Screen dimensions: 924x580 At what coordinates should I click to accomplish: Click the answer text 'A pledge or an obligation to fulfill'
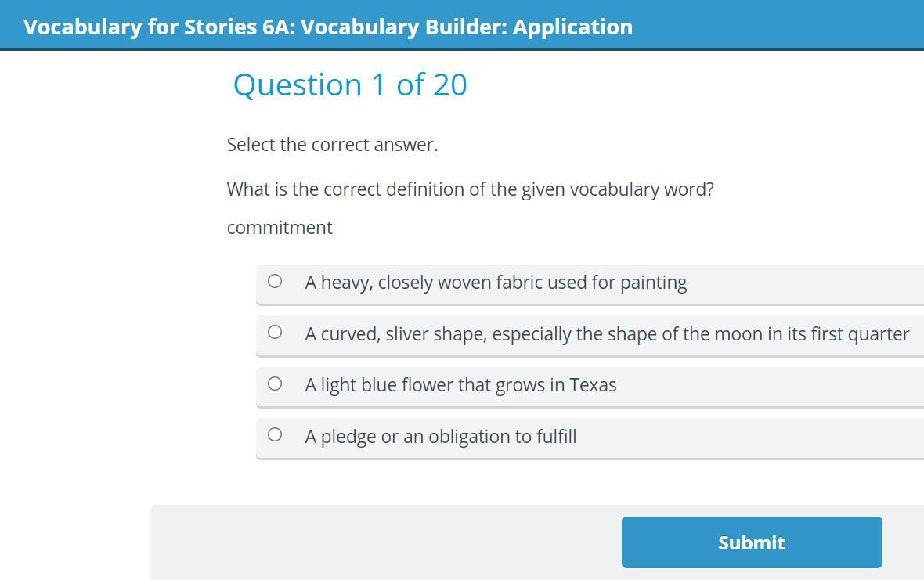click(x=440, y=437)
